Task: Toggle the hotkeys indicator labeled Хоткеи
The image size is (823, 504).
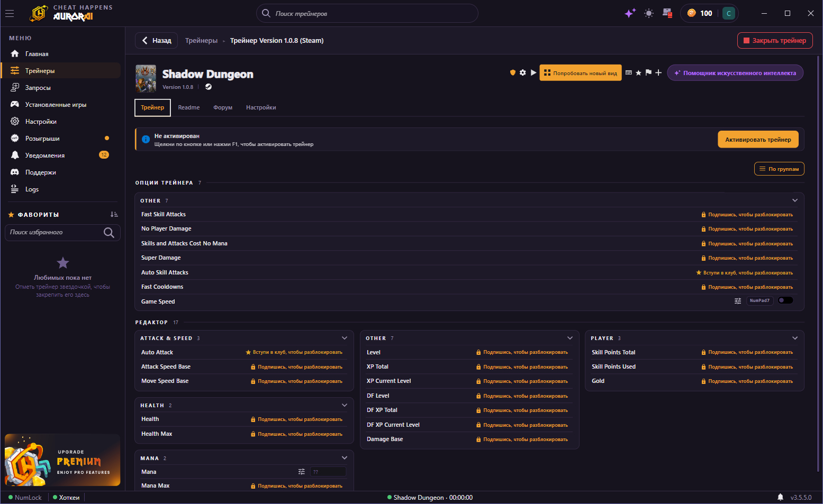Action: [x=66, y=497]
